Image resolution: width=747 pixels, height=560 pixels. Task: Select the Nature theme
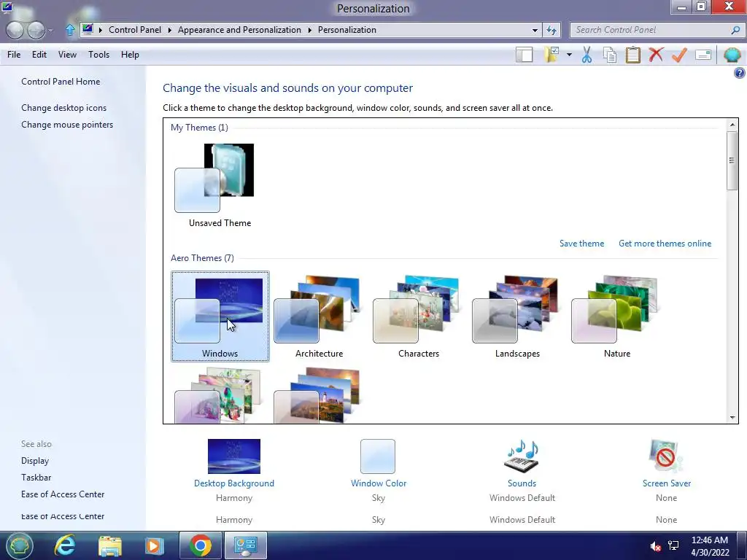point(617,316)
